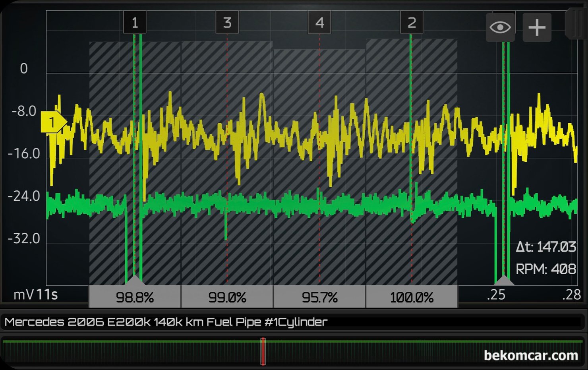Viewport: 588px width, 370px height.
Task: Click the Δt: 147.03 readout
Action: (545, 247)
